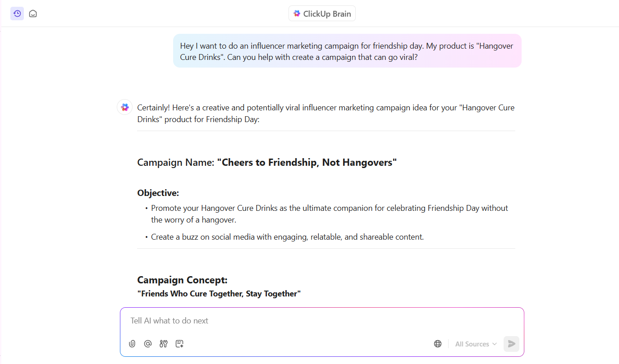Click the ClickUp Brain title button
Screen dimensions: 619x364
point(322,14)
